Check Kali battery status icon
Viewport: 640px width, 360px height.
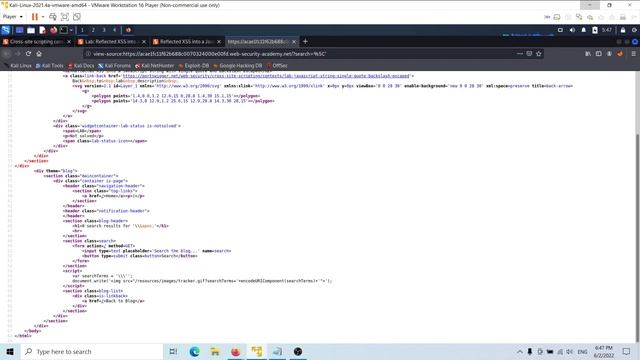(595, 30)
